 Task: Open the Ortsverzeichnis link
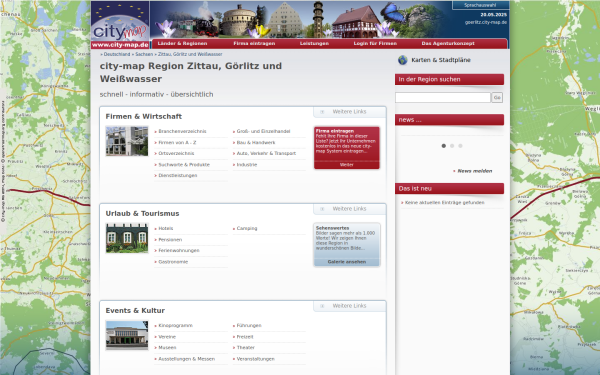tap(176, 153)
